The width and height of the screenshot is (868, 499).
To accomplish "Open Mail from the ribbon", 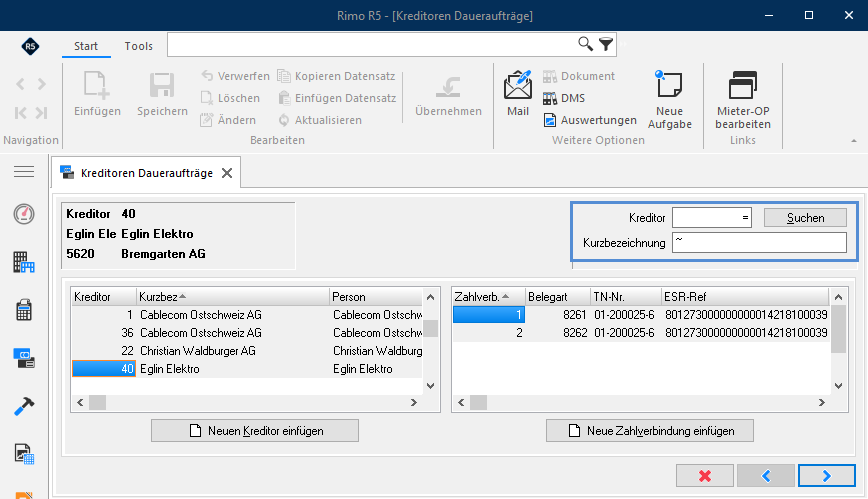I will (518, 94).
